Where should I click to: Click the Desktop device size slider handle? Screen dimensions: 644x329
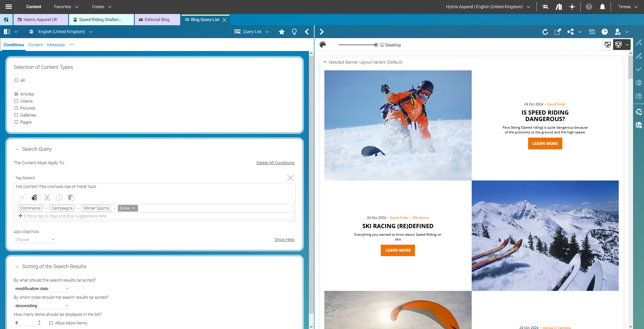tap(376, 45)
